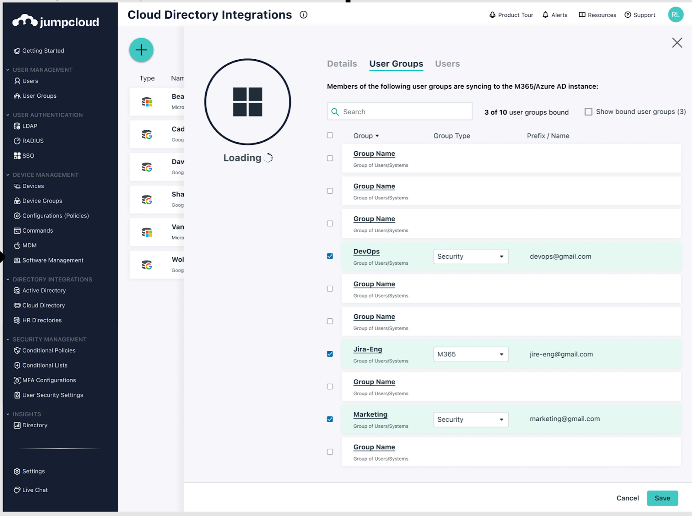Click info icon beside Cloud Directory Integrations

pos(303,15)
